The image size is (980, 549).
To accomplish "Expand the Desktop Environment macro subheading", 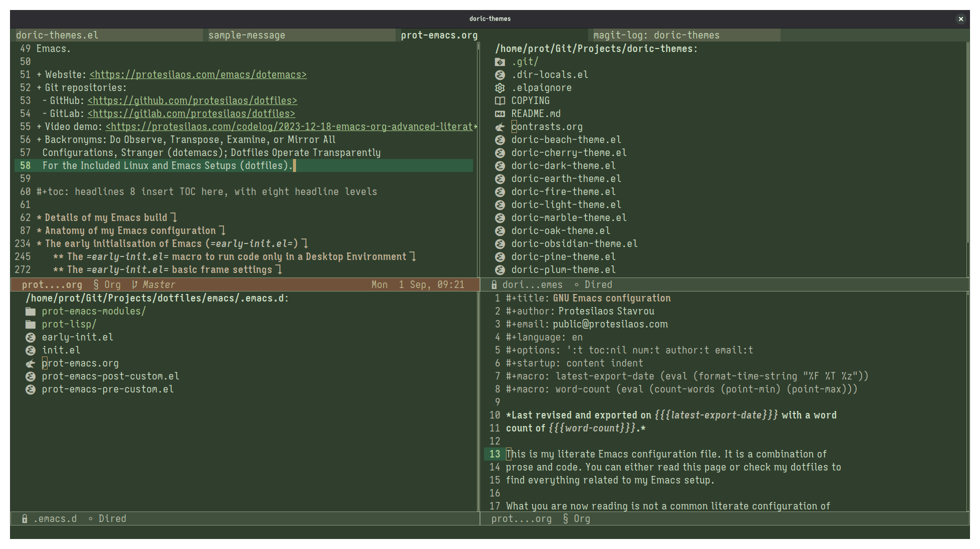I will click(x=234, y=256).
